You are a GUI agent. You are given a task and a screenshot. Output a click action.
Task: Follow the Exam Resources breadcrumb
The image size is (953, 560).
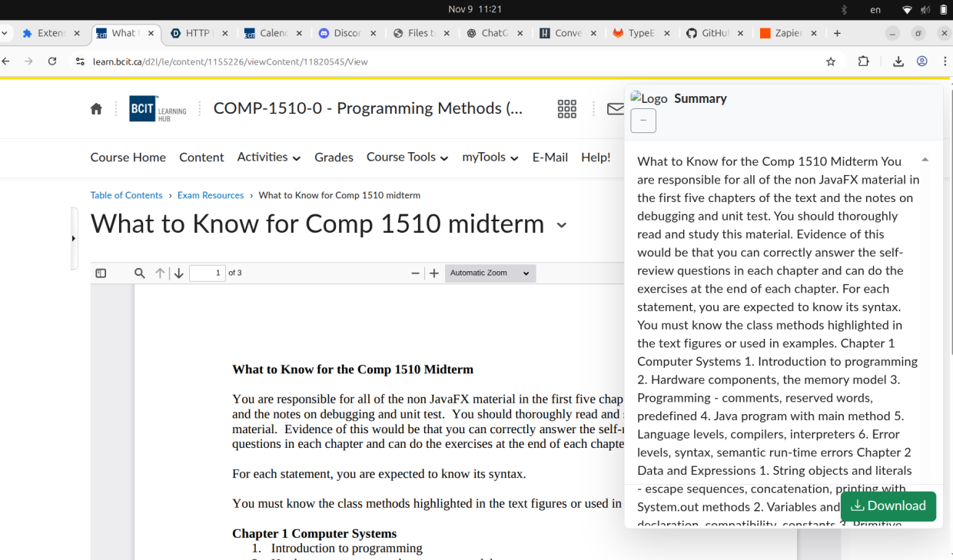pyautogui.click(x=211, y=195)
